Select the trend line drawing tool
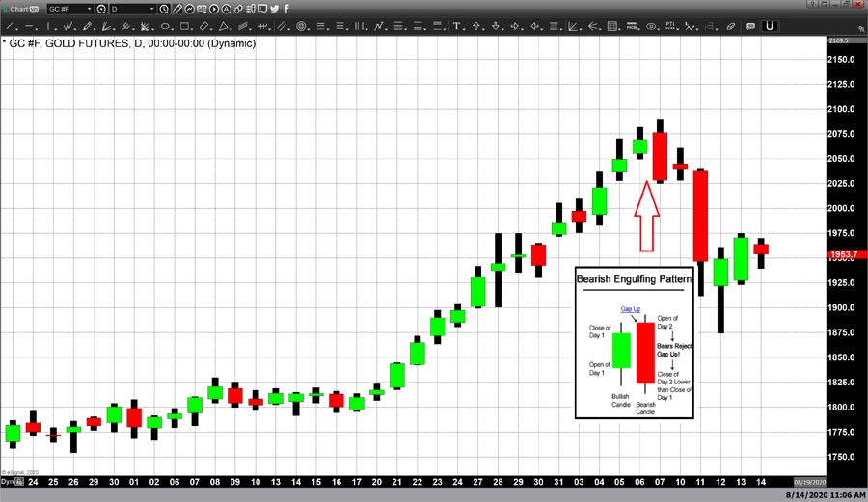 (11, 26)
